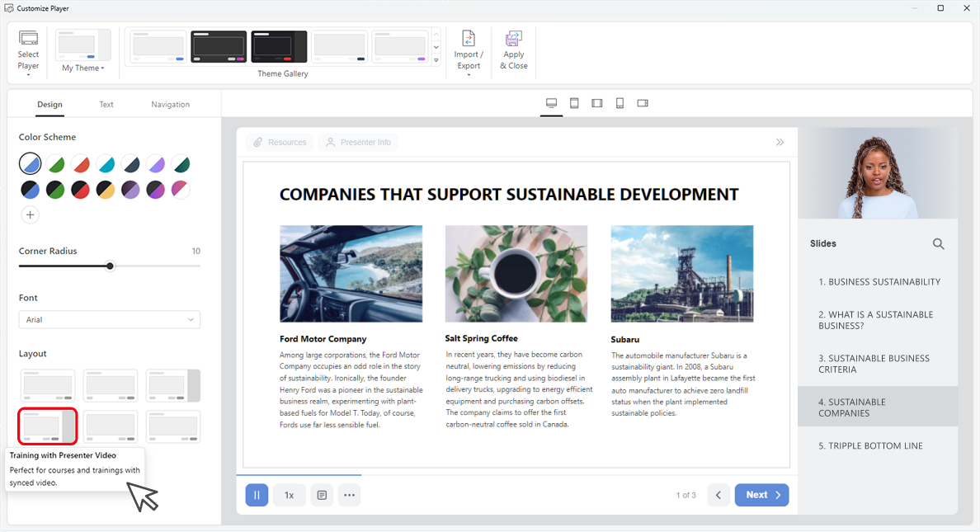Open slide notes in the player

click(322, 495)
